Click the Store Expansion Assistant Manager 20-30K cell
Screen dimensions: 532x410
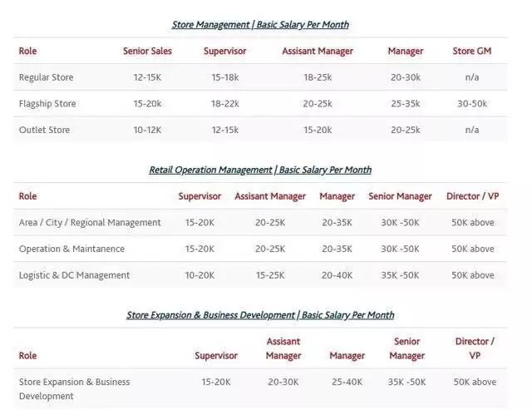(283, 383)
